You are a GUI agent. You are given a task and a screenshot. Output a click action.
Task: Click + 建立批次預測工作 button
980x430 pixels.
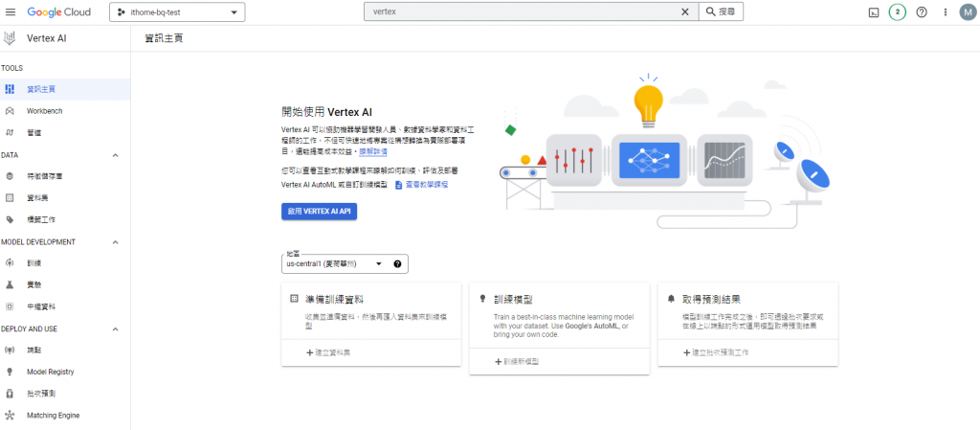pos(716,353)
